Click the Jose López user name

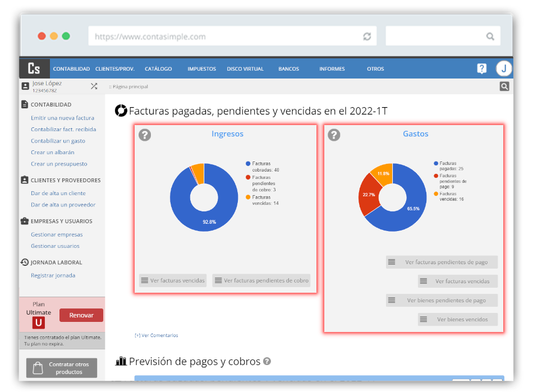coord(47,83)
